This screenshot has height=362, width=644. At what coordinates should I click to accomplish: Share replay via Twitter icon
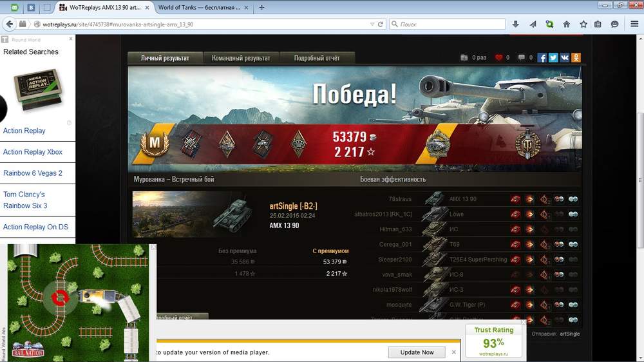553,58
